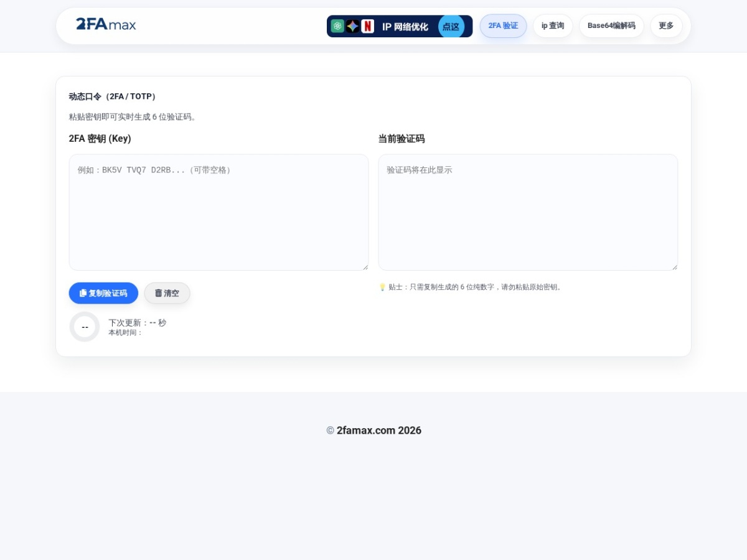Click the 清空 button
Screen dimensions: 747x560
167,293
